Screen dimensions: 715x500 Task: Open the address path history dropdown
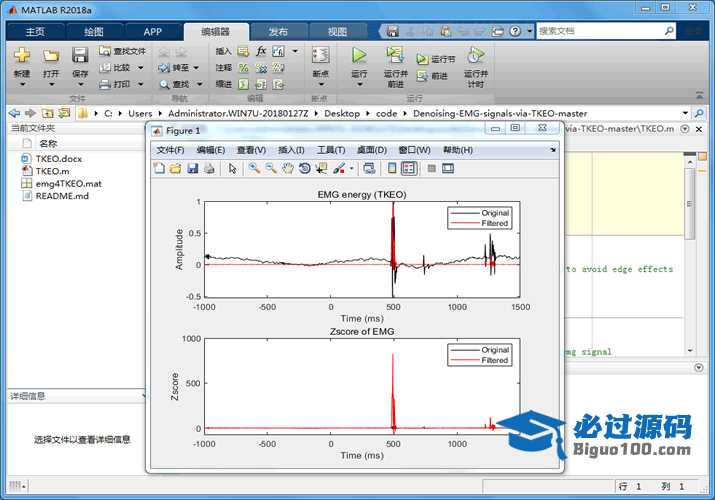click(x=685, y=113)
